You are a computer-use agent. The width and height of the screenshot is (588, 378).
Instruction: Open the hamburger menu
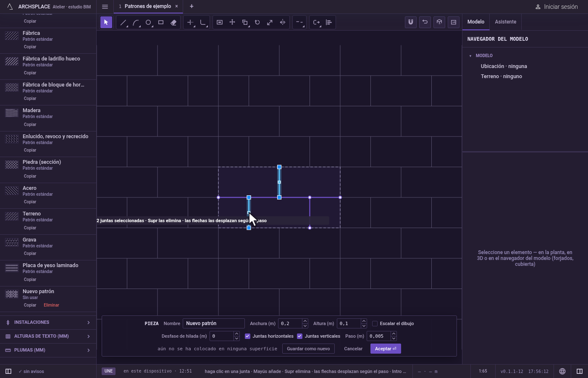point(105,7)
